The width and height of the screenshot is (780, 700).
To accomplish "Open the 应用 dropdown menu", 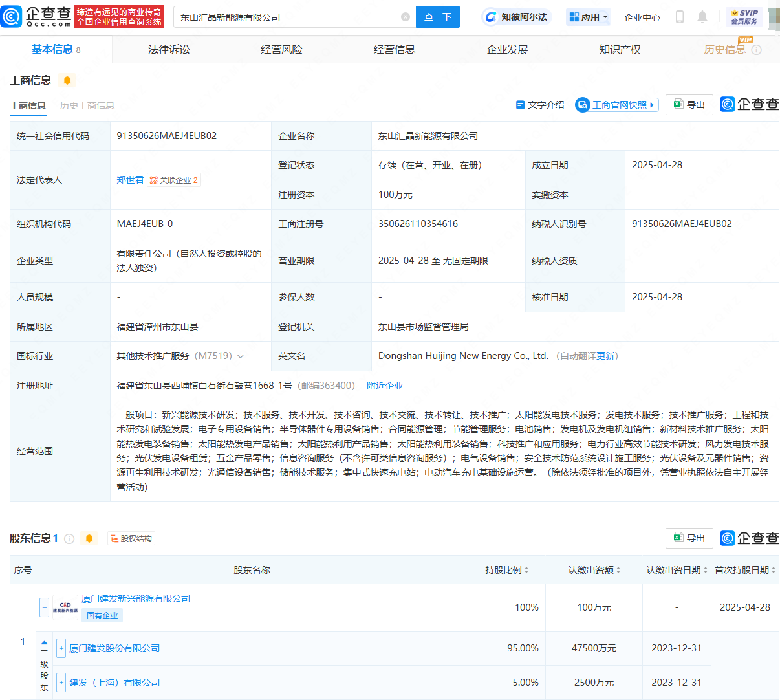I will point(588,17).
